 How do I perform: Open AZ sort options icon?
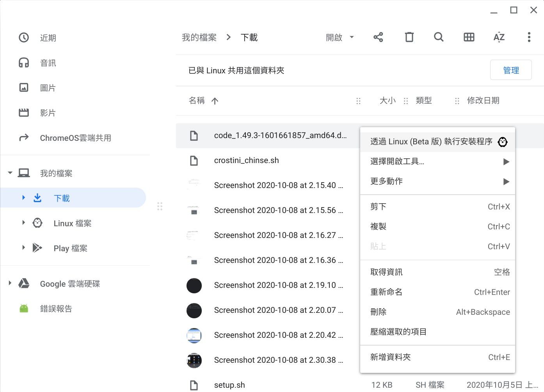point(499,37)
